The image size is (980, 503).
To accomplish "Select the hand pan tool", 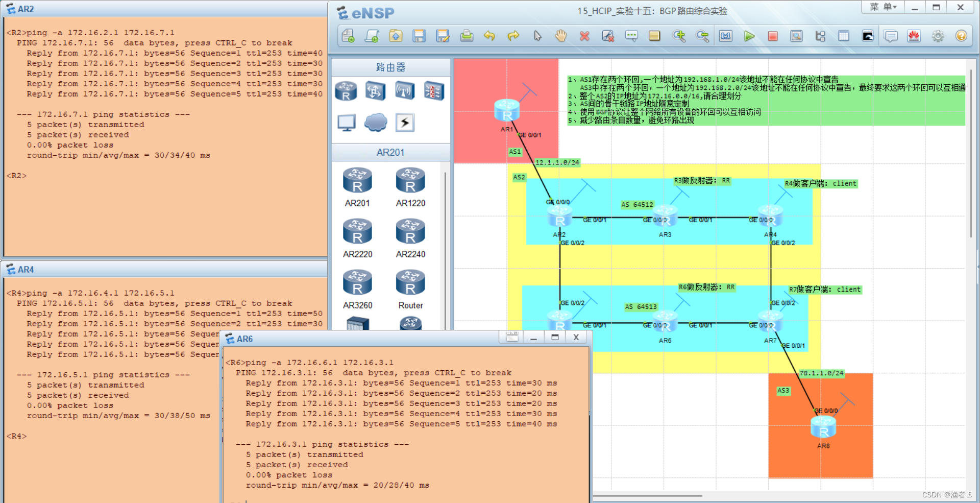I will tap(560, 36).
